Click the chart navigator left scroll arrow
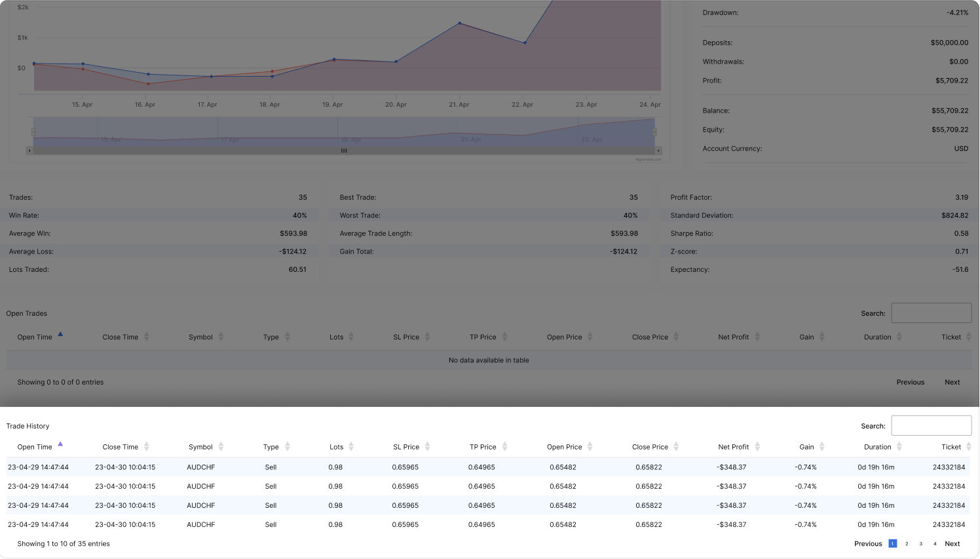The height and width of the screenshot is (559, 980). [x=29, y=151]
